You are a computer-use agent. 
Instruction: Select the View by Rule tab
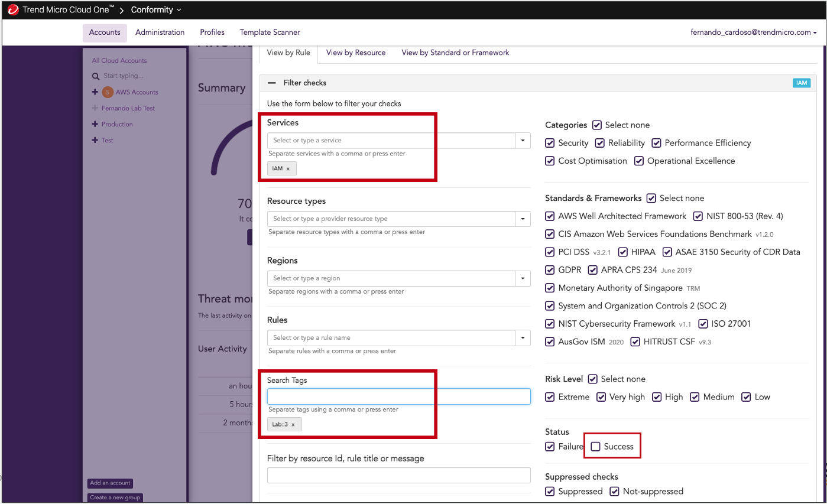click(288, 53)
